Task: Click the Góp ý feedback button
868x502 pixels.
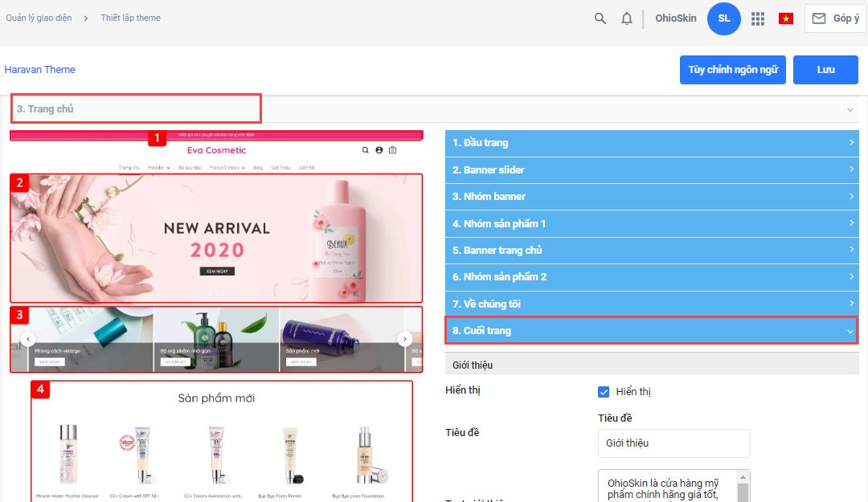Action: coord(835,18)
